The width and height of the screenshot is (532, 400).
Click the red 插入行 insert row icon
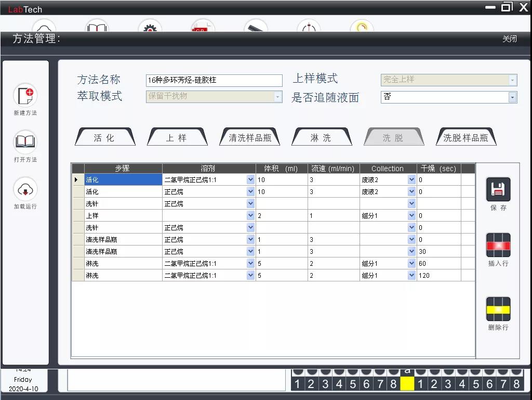coord(498,246)
